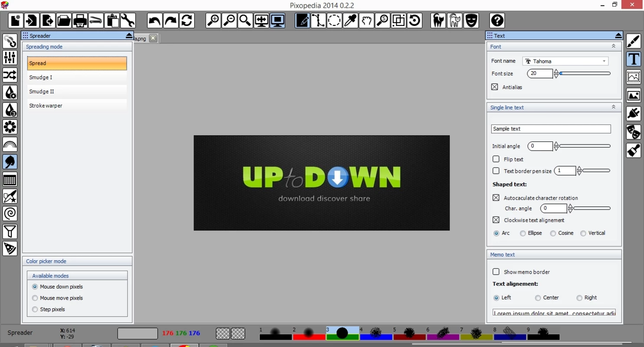Click the Char. angle stepper arrows

(571, 209)
